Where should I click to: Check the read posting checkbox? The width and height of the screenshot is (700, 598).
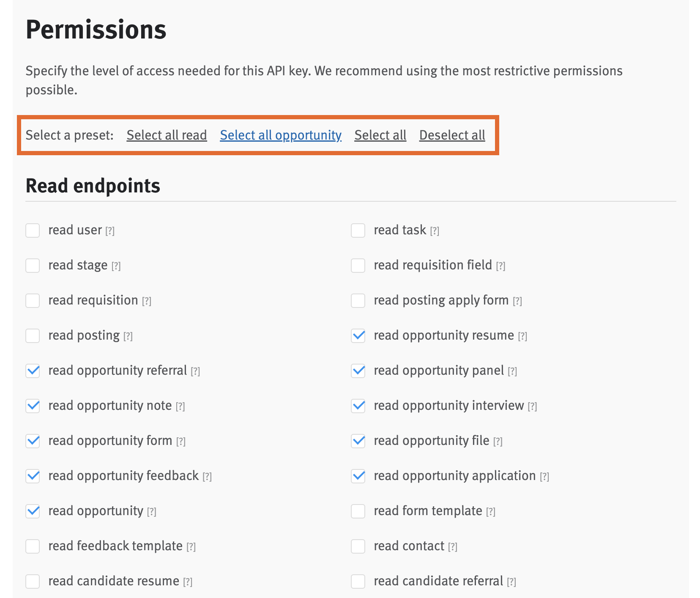(33, 336)
